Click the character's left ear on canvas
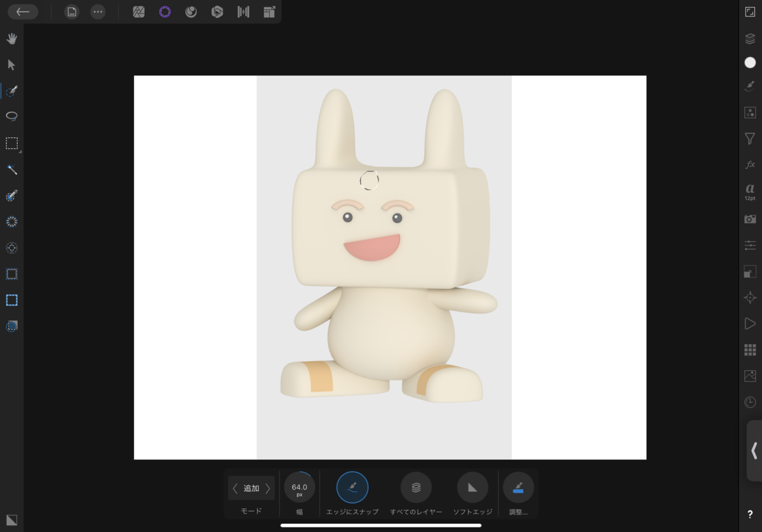This screenshot has height=532, width=762. coord(335,129)
